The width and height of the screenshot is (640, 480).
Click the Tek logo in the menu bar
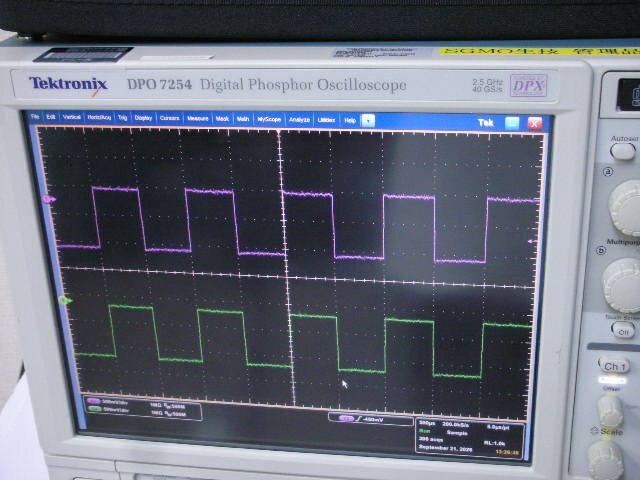[485, 122]
